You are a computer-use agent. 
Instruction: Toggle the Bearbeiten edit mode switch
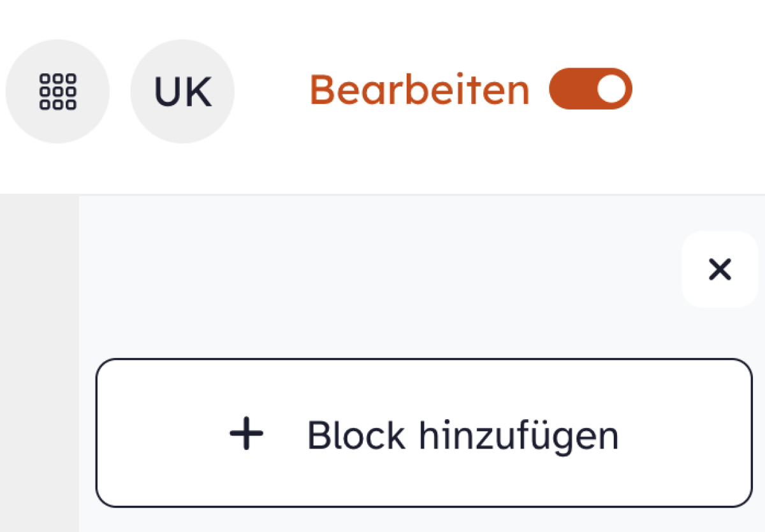click(590, 89)
